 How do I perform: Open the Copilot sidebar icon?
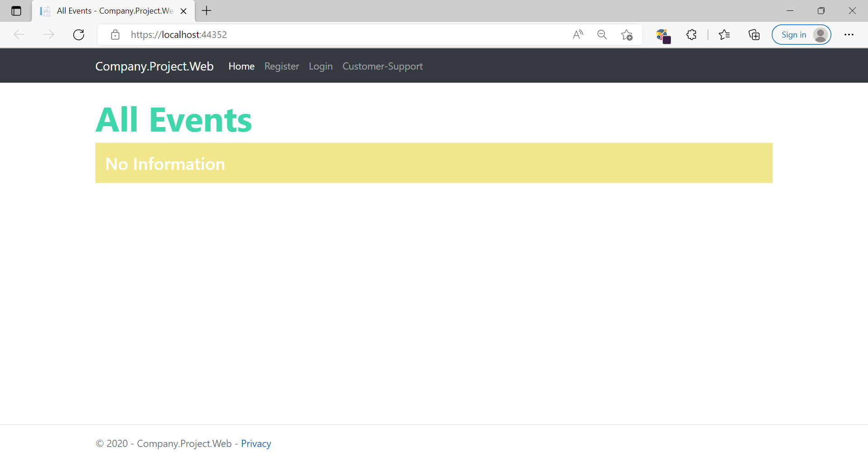coord(663,34)
